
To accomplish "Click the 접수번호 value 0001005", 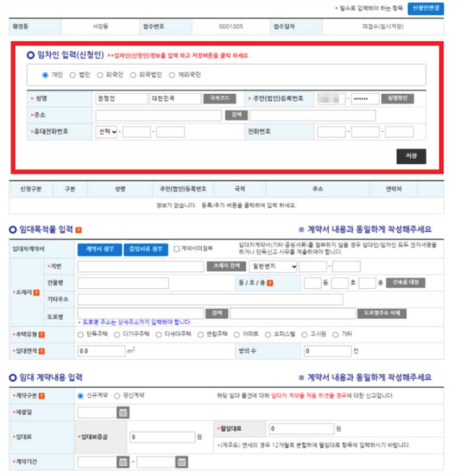I will tap(231, 27).
